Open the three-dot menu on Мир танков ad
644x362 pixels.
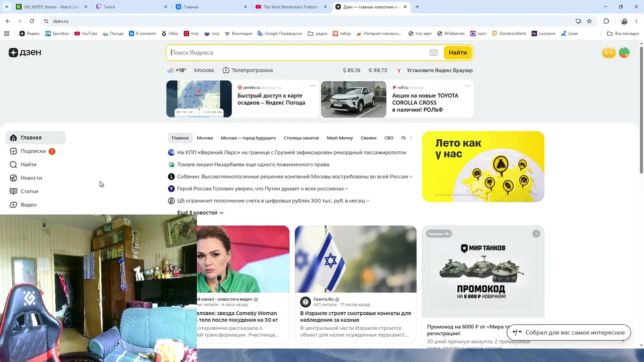coord(536,234)
